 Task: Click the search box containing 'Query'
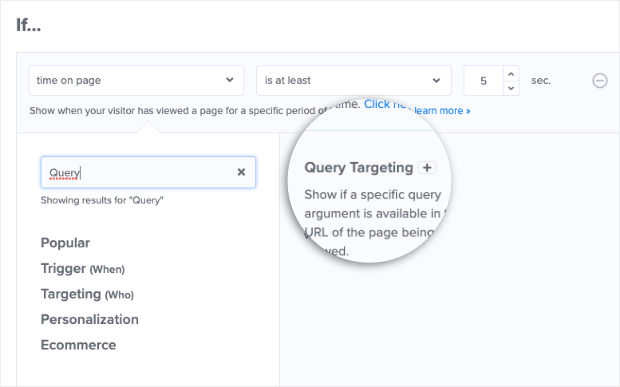148,172
